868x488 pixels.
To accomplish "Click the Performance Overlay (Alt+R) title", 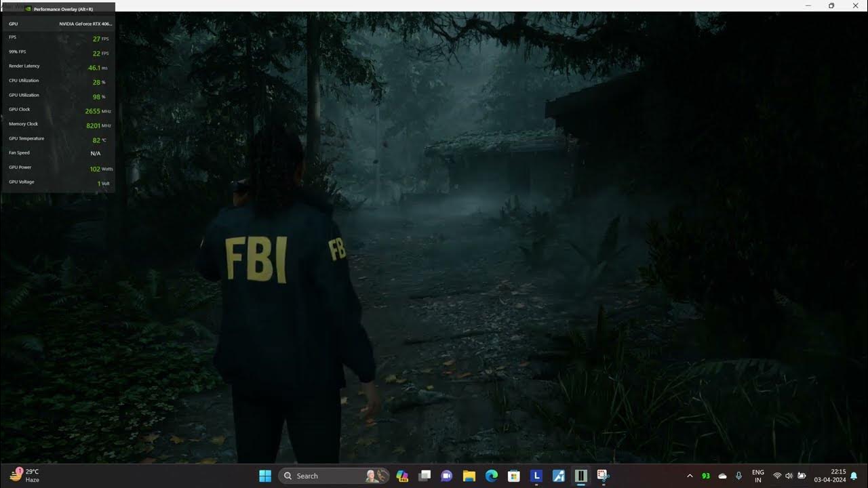I will [x=63, y=9].
